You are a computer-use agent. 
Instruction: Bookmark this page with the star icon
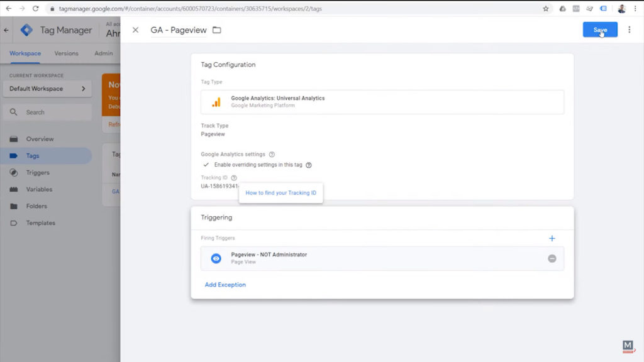click(545, 9)
